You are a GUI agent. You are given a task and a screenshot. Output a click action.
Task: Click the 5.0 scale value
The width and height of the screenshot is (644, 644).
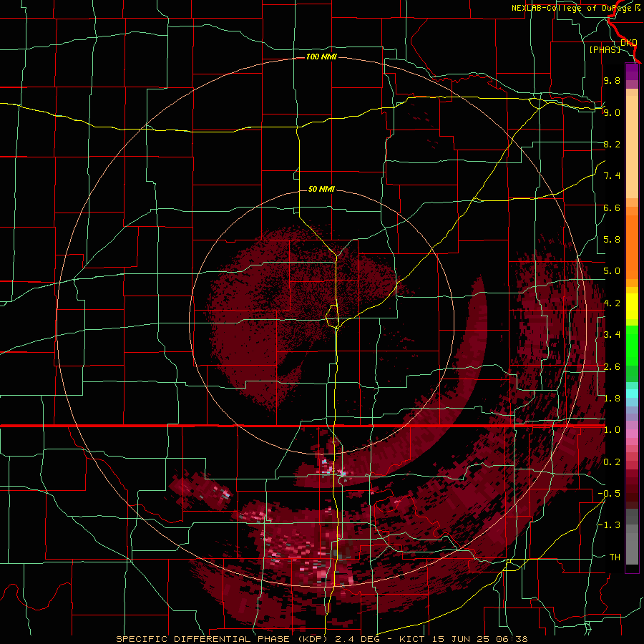pyautogui.click(x=612, y=271)
